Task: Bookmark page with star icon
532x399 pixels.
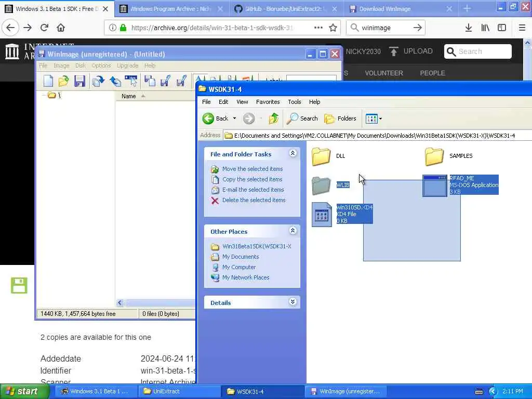Action: pyautogui.click(x=333, y=28)
